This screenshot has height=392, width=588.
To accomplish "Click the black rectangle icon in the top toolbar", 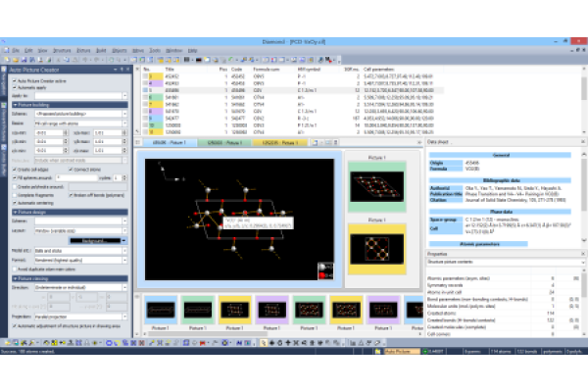I will tap(199, 60).
